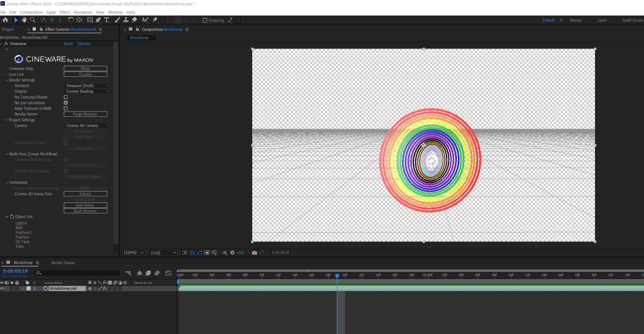
Task: Switch to the Render Queue tab
Action: pos(63,262)
